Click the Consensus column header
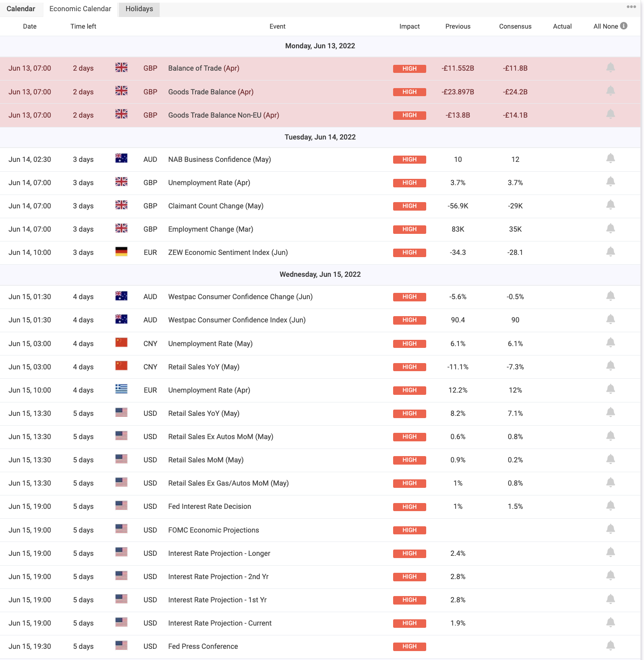The height and width of the screenshot is (660, 644). [x=515, y=26]
